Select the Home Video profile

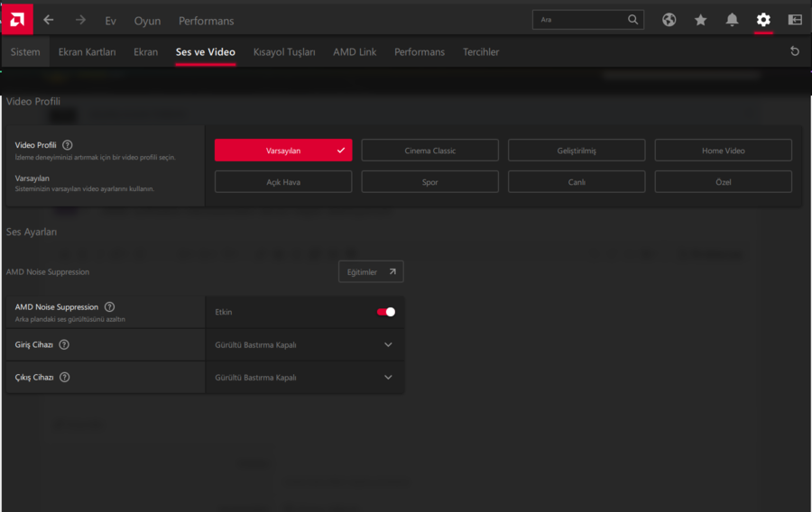[723, 151]
